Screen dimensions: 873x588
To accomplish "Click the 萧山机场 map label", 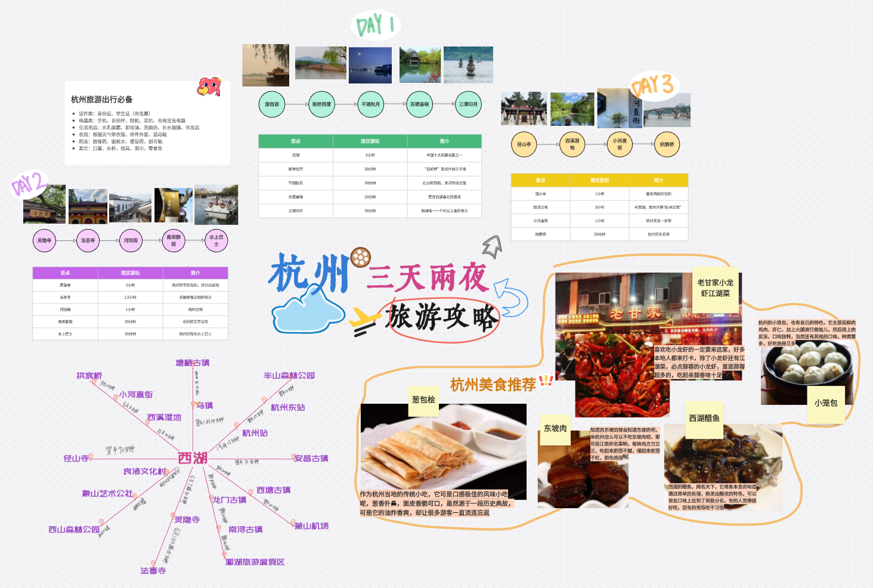I will coord(312,526).
